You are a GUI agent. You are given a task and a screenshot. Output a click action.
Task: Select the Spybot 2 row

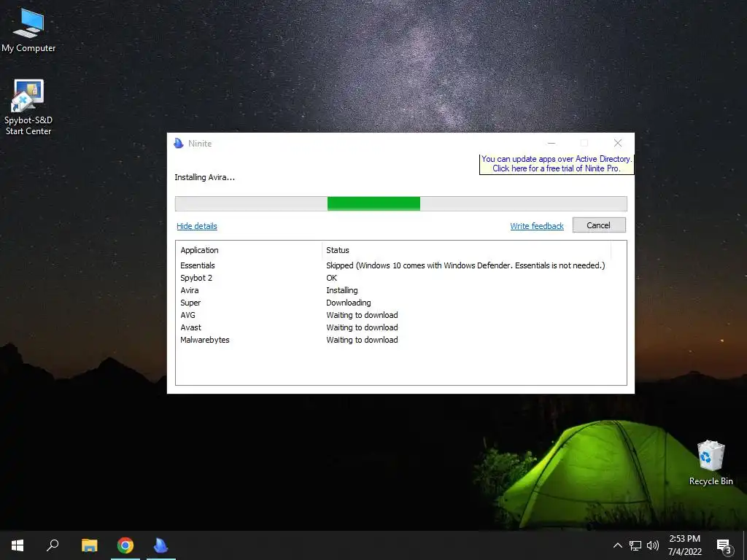pyautogui.click(x=401, y=278)
